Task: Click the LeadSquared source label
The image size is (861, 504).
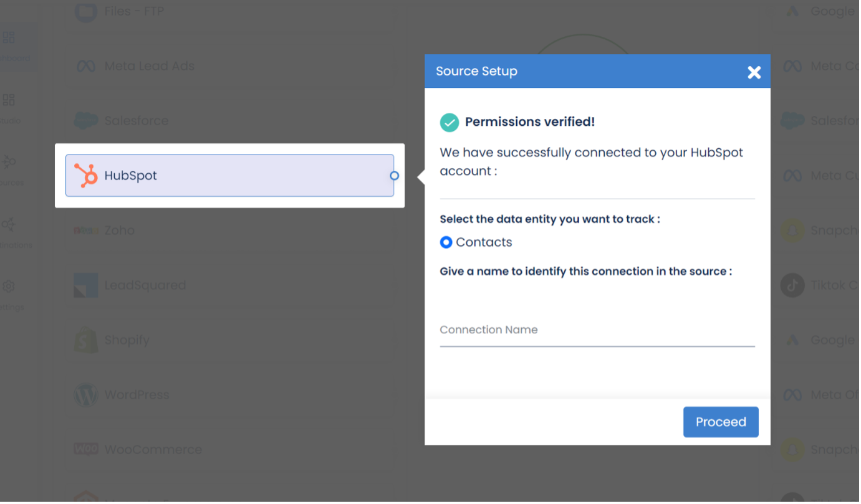Action: point(146,285)
